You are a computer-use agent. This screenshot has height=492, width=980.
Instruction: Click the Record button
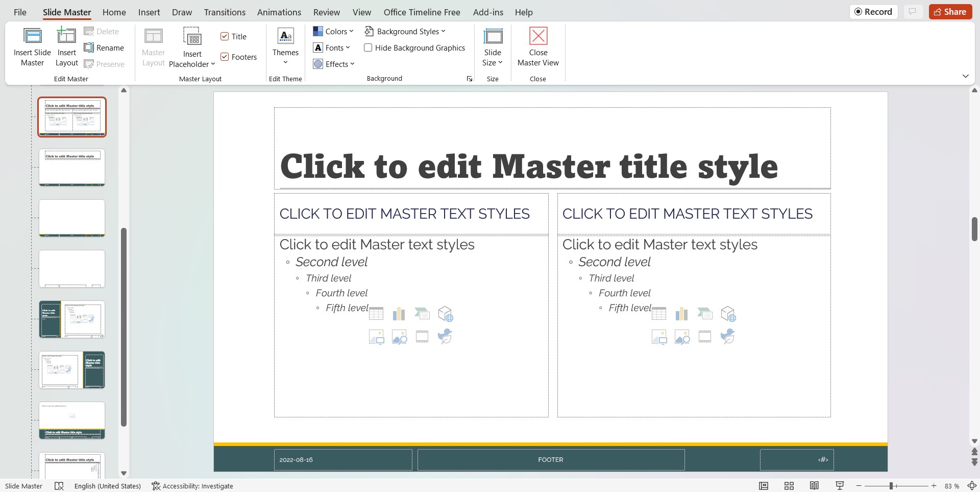pos(873,11)
